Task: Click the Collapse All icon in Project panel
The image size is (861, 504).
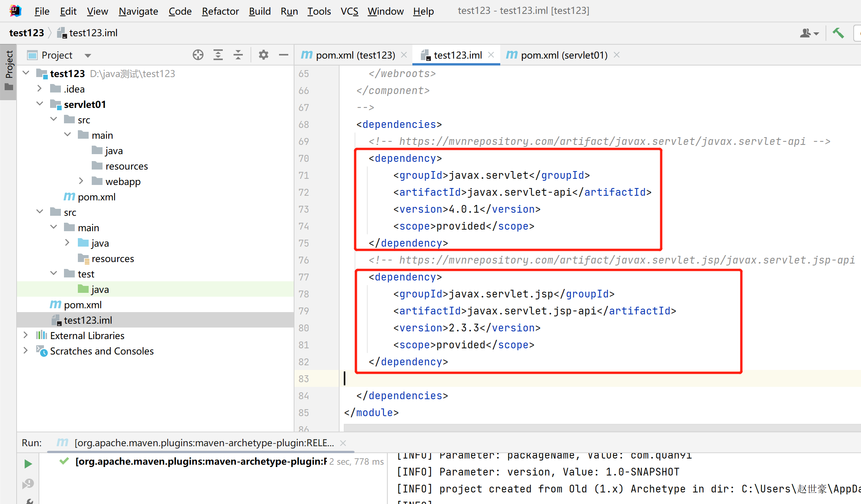Action: point(238,55)
